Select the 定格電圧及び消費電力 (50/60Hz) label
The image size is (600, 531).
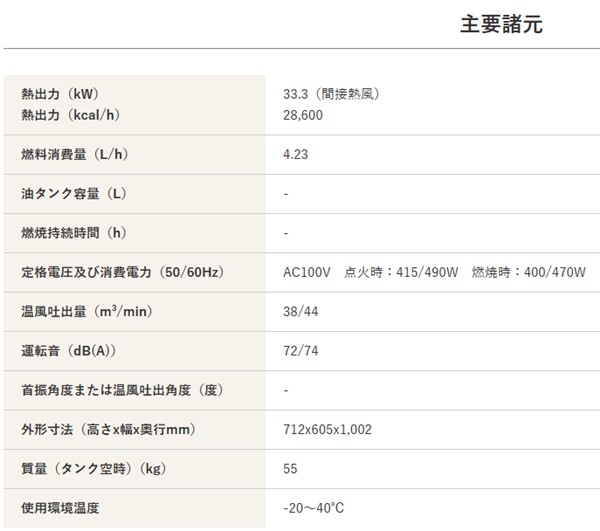pyautogui.click(x=121, y=272)
